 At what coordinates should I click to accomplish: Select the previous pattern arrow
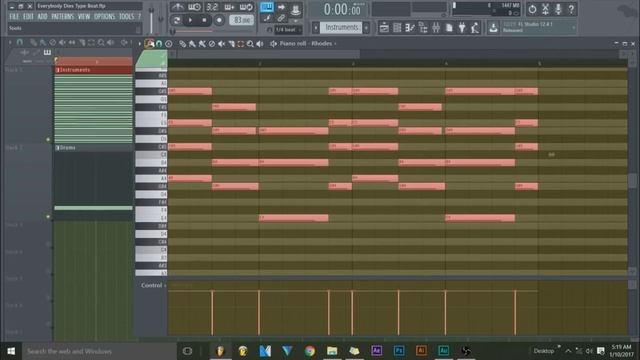tap(316, 28)
